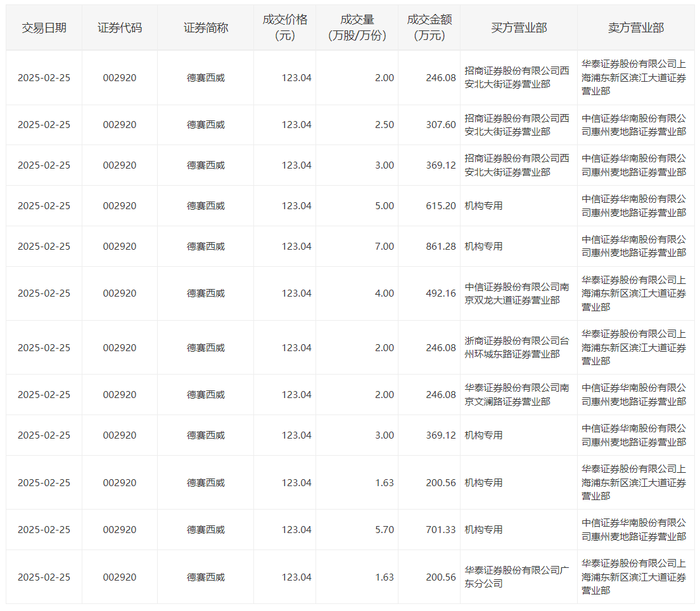
Task: Click 德赛西威 in the 492.16 row
Action: coord(206,293)
